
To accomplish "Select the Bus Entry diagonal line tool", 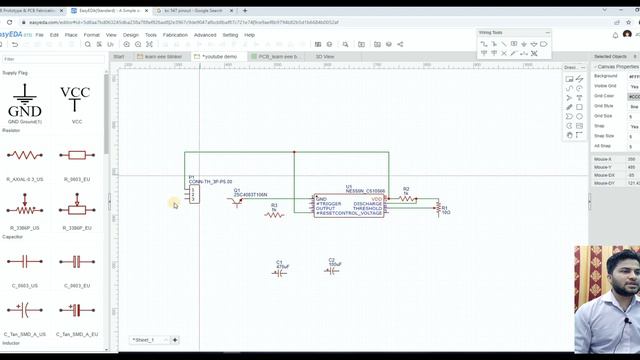I will point(504,44).
